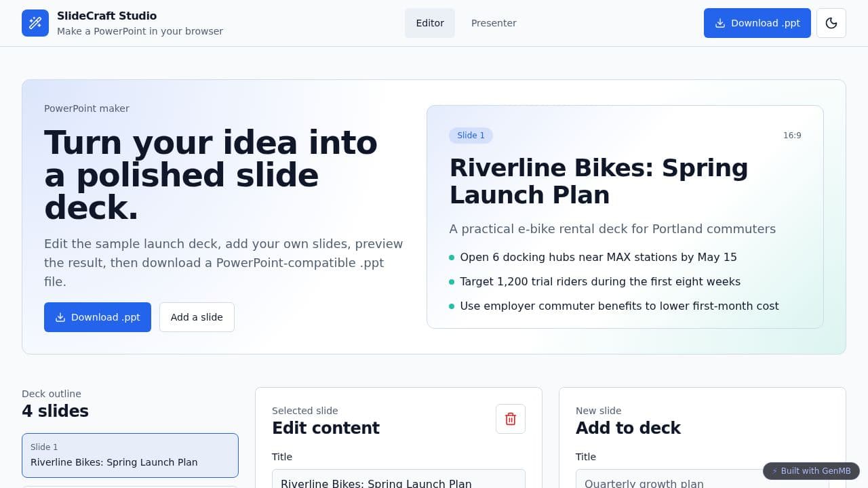Click the Edit content Title input field
The image size is (868, 488).
click(x=399, y=480)
